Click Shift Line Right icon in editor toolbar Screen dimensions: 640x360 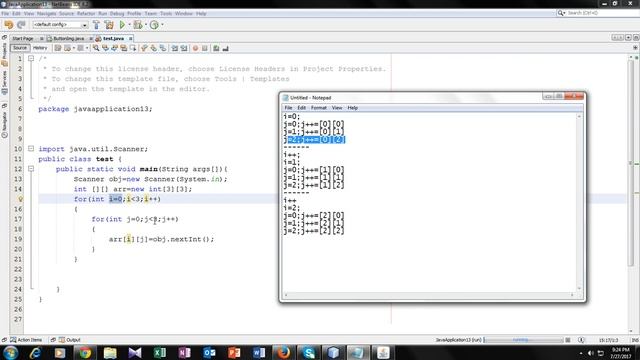(184, 48)
